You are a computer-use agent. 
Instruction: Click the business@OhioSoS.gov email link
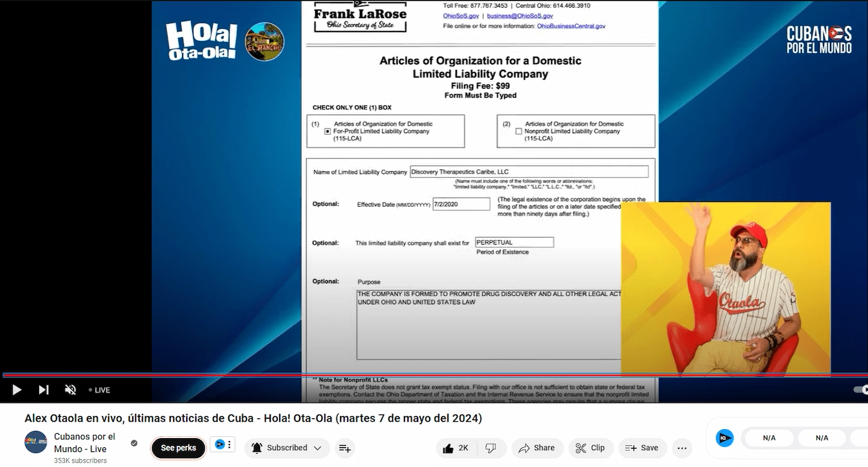(520, 16)
